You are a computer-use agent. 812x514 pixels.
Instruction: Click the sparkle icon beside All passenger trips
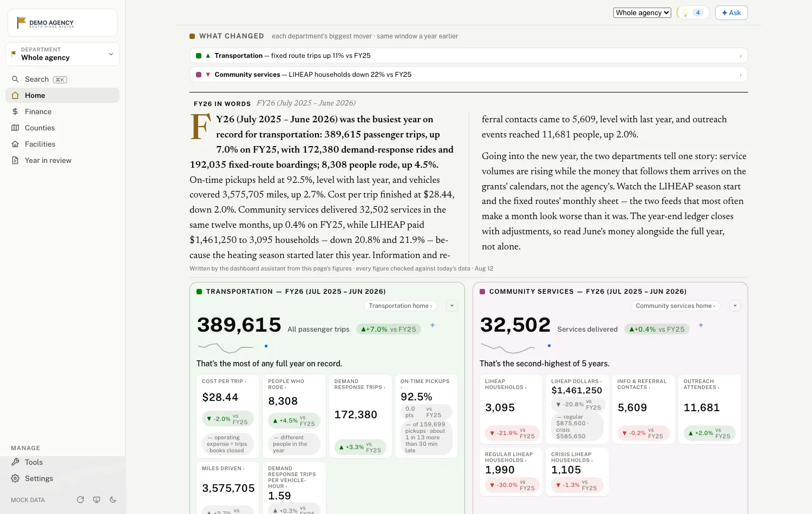coord(433,325)
